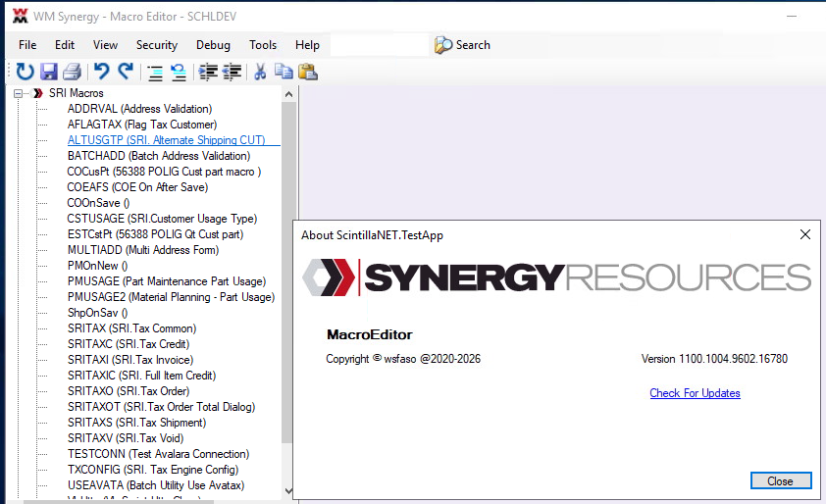Click the Check For Updates link

695,393
